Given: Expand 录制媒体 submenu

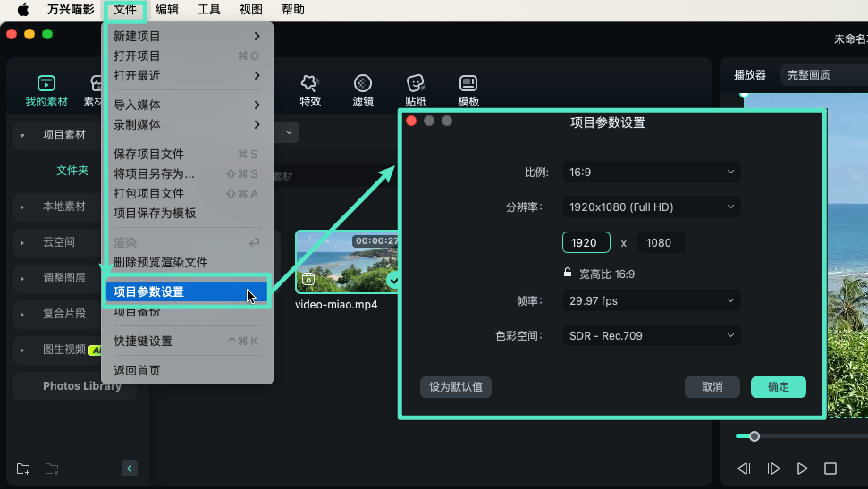Looking at the screenshot, I should tap(187, 124).
